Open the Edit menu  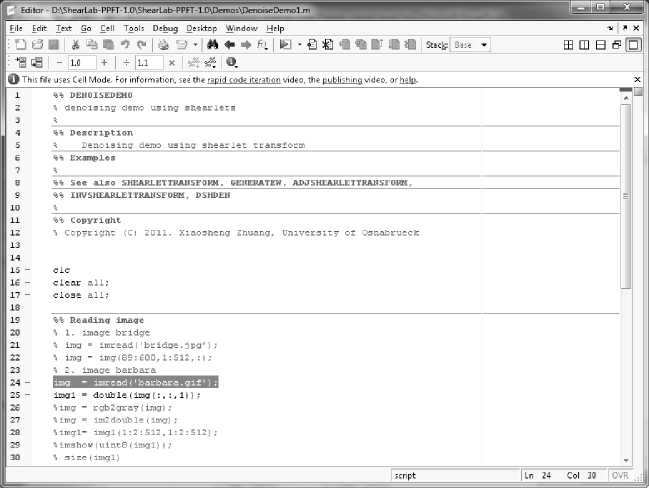pos(39,28)
